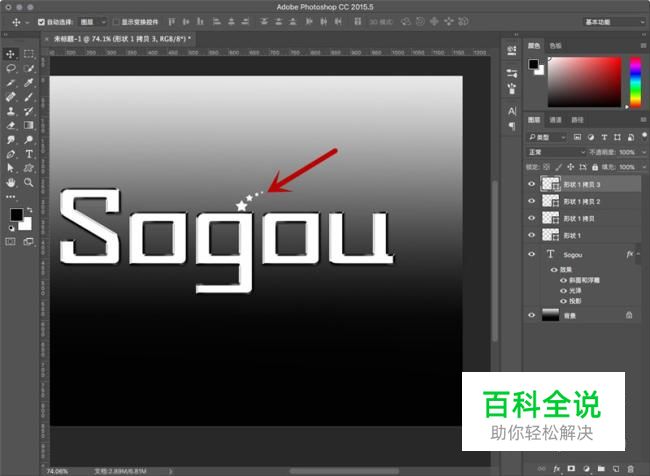The height and width of the screenshot is (476, 650).
Task: Delete layer using the trash icon
Action: pos(631,469)
